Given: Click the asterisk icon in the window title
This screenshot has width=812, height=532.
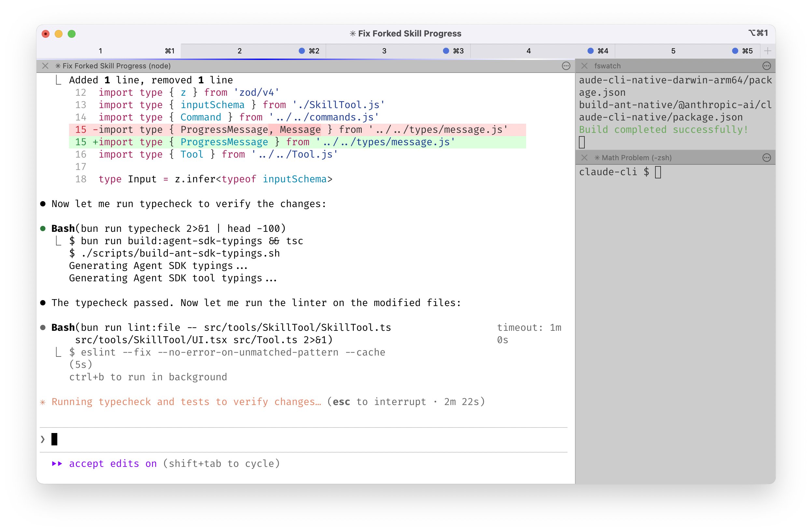Looking at the screenshot, I should (x=353, y=33).
